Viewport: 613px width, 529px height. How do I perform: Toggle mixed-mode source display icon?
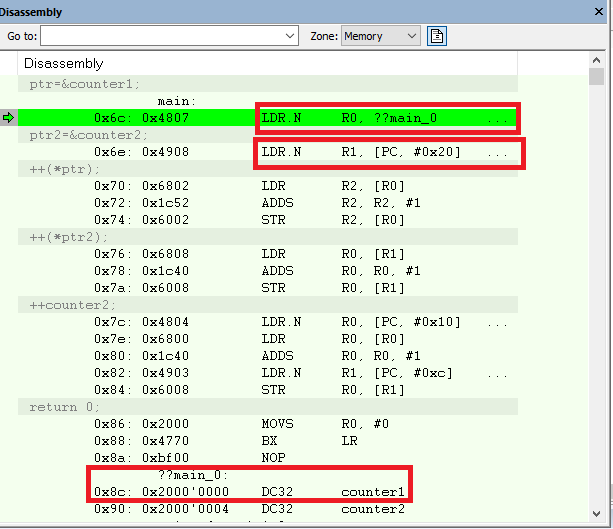coord(437,36)
